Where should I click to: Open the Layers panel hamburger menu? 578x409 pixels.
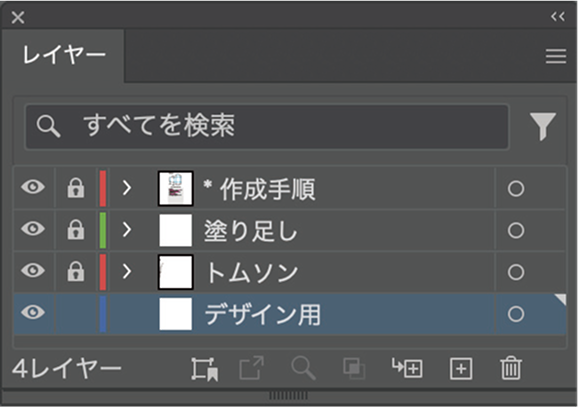click(556, 56)
